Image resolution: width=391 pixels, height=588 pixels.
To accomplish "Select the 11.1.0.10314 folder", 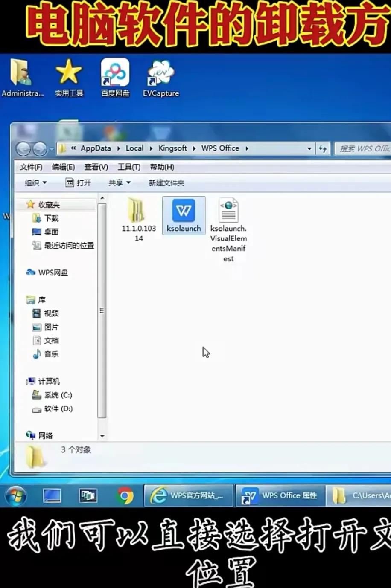I will point(138,220).
